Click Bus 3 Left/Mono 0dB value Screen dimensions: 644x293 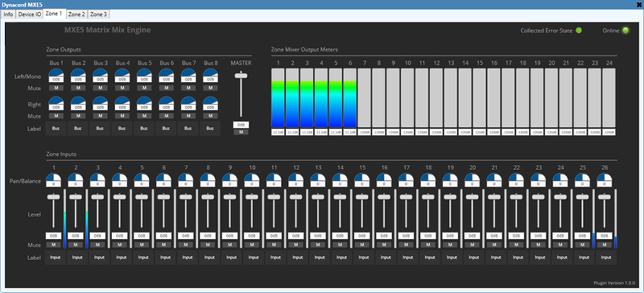click(100, 79)
